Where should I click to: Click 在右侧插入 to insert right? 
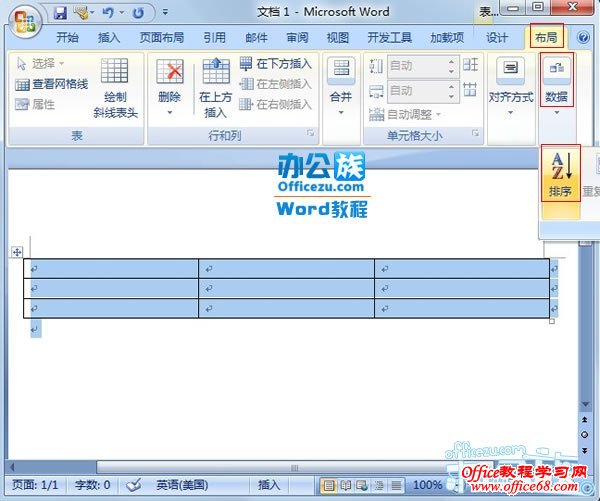[276, 104]
